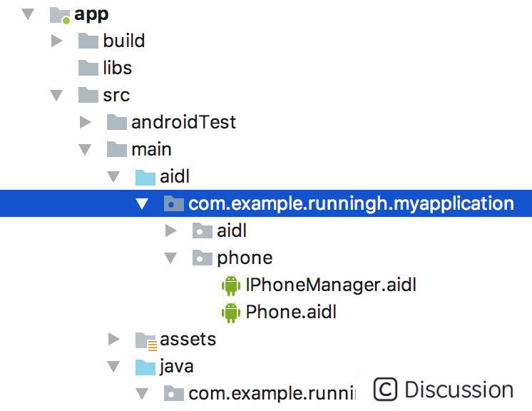Click the package icon under java

click(174, 394)
